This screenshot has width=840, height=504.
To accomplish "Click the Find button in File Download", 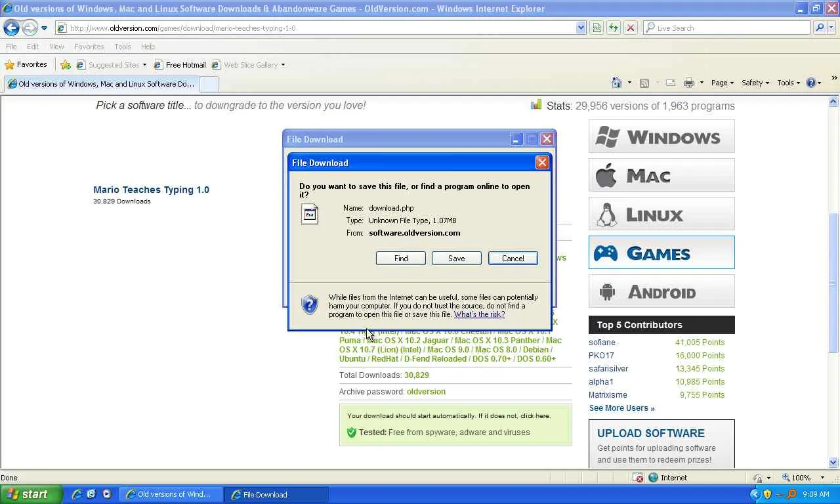I will click(401, 259).
